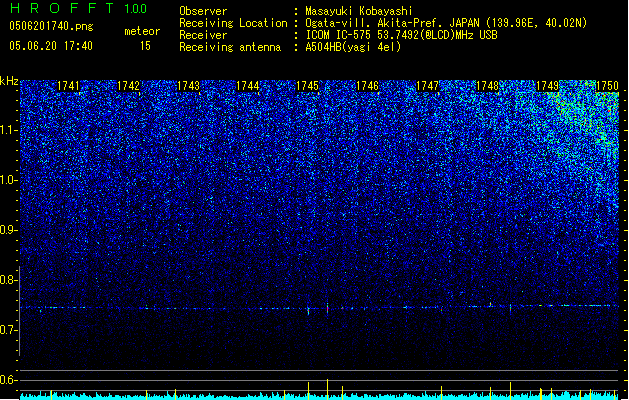The image size is (629, 400).
Task: Click the Ogata-vill. Akita-Pref. JAPAN location text
Action: (x=446, y=23)
